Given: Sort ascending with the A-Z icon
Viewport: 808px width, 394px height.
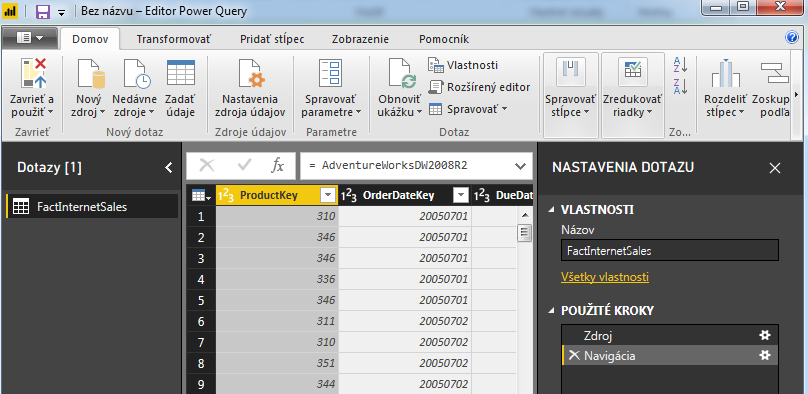Looking at the screenshot, I should [680, 65].
